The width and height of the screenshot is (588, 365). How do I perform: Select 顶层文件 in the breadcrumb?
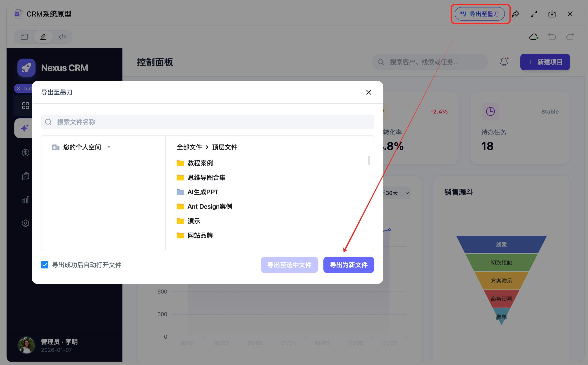coord(225,147)
